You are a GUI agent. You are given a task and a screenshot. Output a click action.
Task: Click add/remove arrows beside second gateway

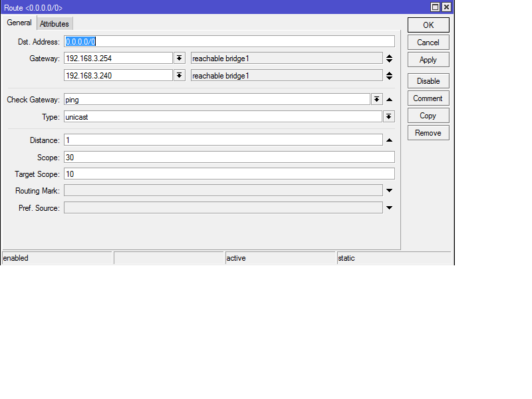389,76
